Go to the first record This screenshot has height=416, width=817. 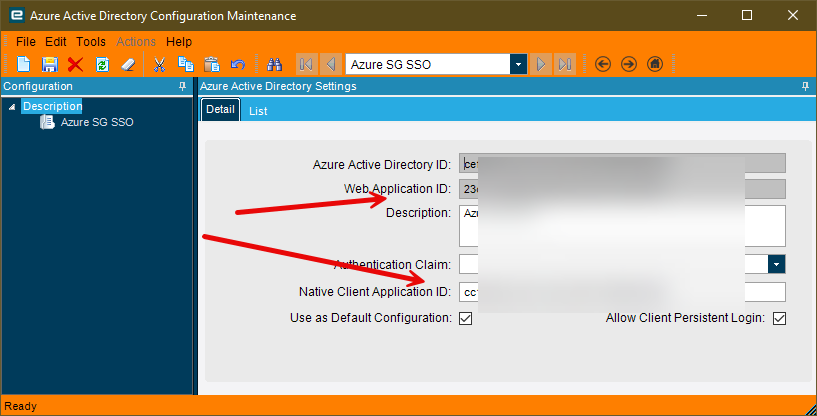[x=306, y=64]
